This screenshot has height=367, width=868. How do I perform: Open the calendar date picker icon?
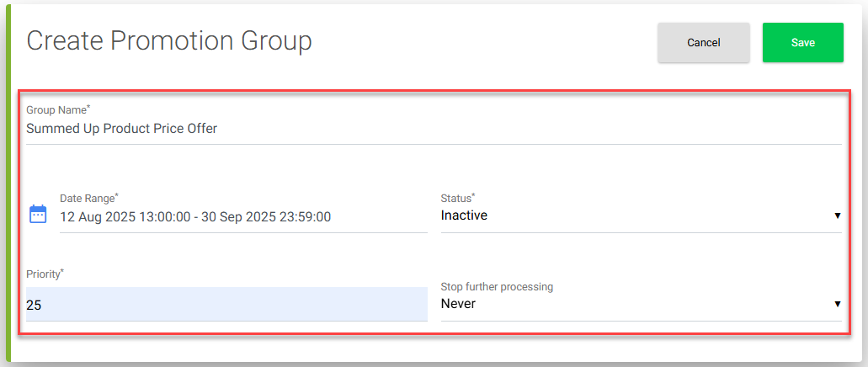[38, 214]
